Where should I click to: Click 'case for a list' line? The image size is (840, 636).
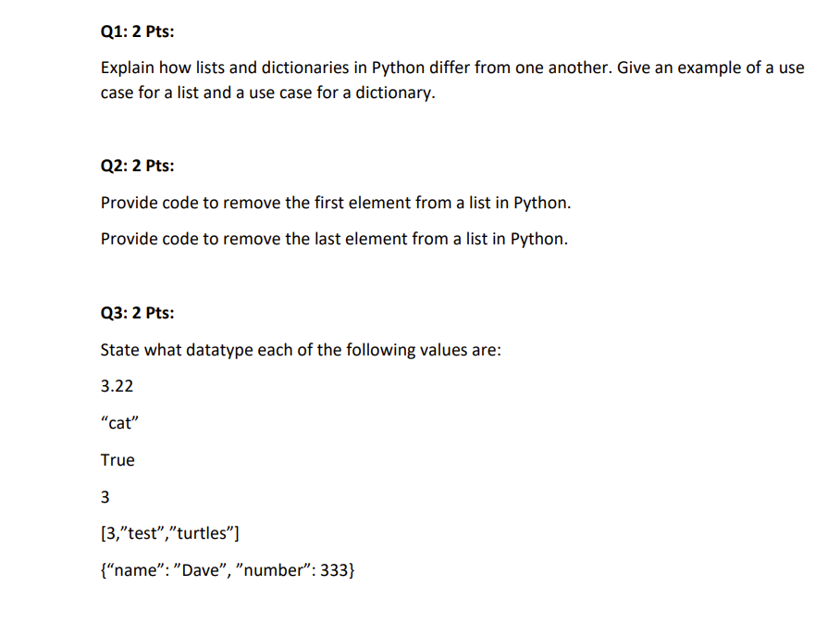[x=268, y=93]
